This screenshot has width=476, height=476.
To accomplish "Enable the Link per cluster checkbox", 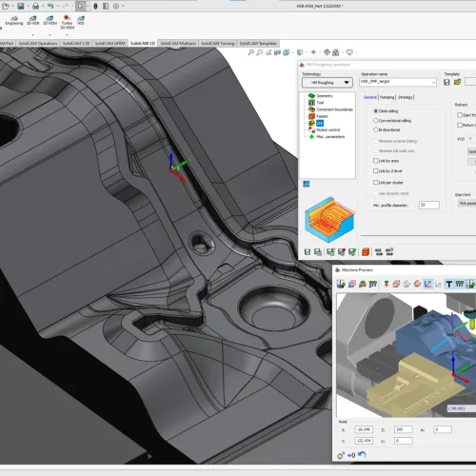I will [376, 182].
